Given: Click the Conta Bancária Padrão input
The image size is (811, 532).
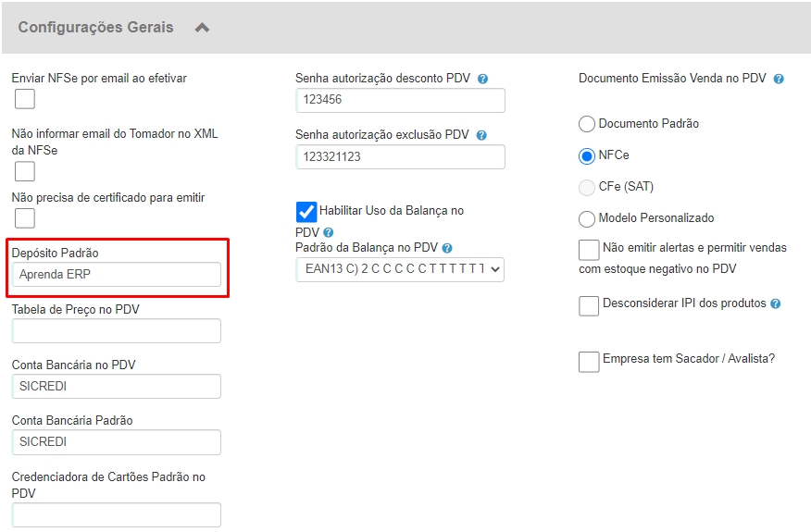Looking at the screenshot, I should point(117,442).
